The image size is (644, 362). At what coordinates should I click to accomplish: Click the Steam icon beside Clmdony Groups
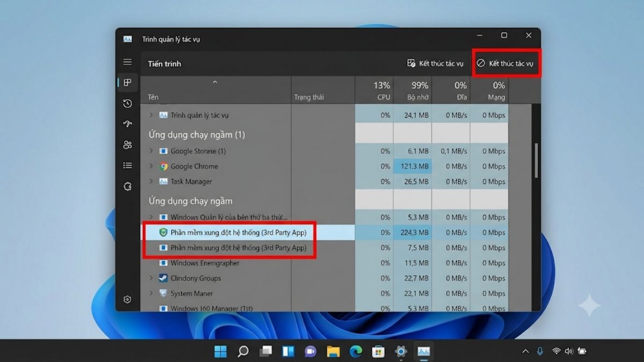[164, 278]
